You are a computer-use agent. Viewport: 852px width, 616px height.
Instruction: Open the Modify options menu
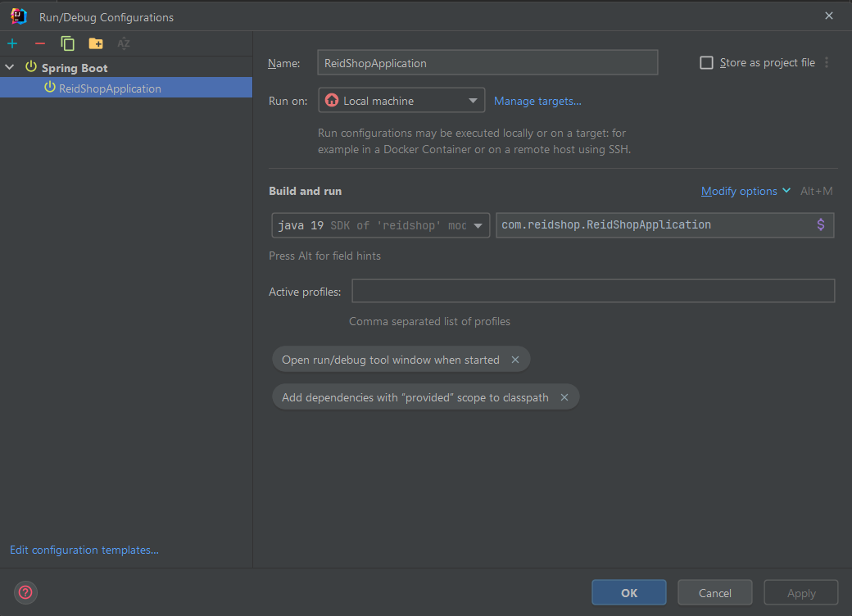coord(745,191)
